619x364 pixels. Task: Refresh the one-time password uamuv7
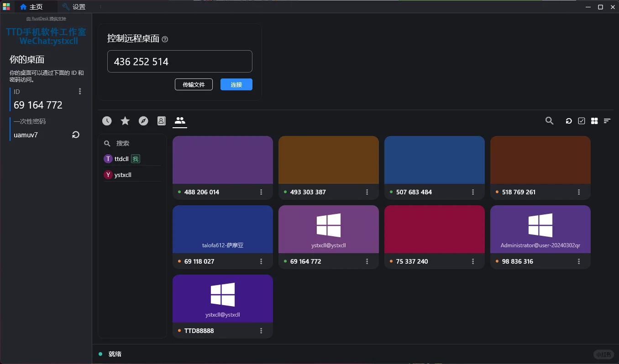tap(76, 135)
